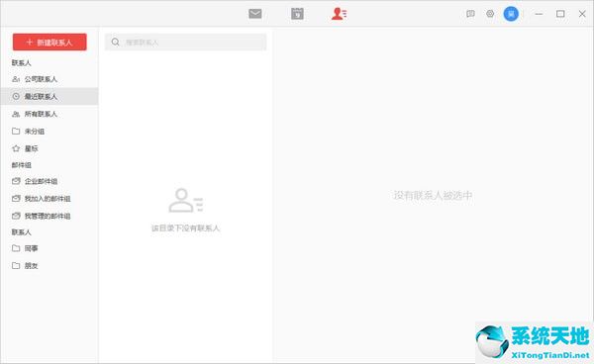594x364 pixels.
Task: Click the 邮件组 section header
Action: 22,165
